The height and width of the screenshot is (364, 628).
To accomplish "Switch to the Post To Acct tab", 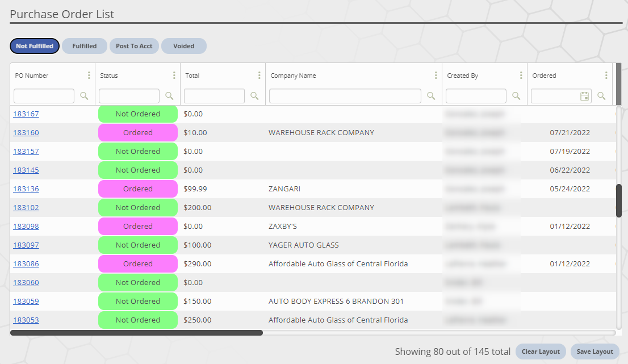I will tap(134, 46).
